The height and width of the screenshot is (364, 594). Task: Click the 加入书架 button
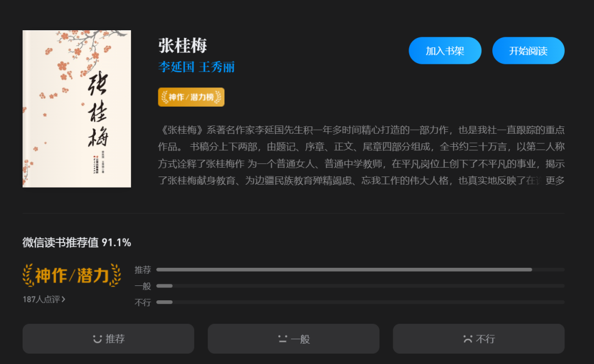[x=445, y=51]
